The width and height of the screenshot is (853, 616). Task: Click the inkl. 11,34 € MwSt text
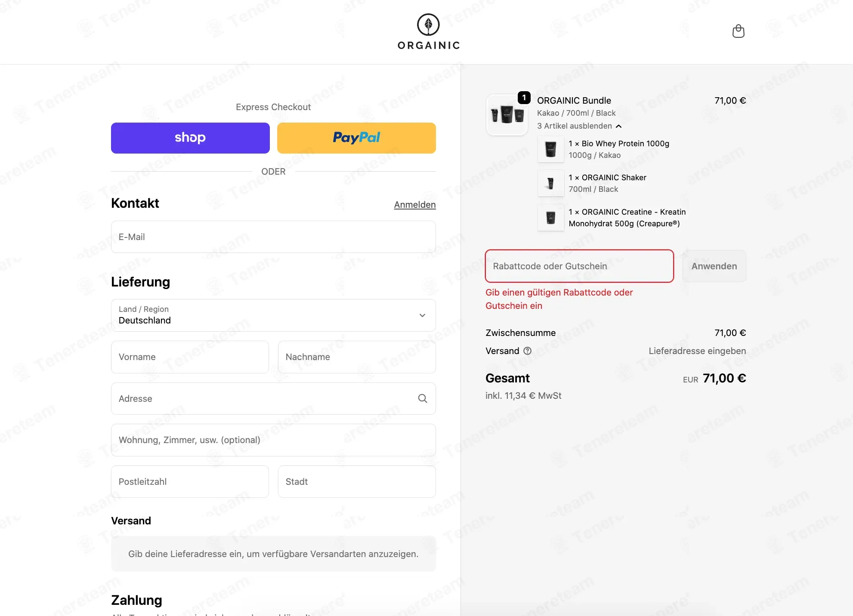point(523,396)
